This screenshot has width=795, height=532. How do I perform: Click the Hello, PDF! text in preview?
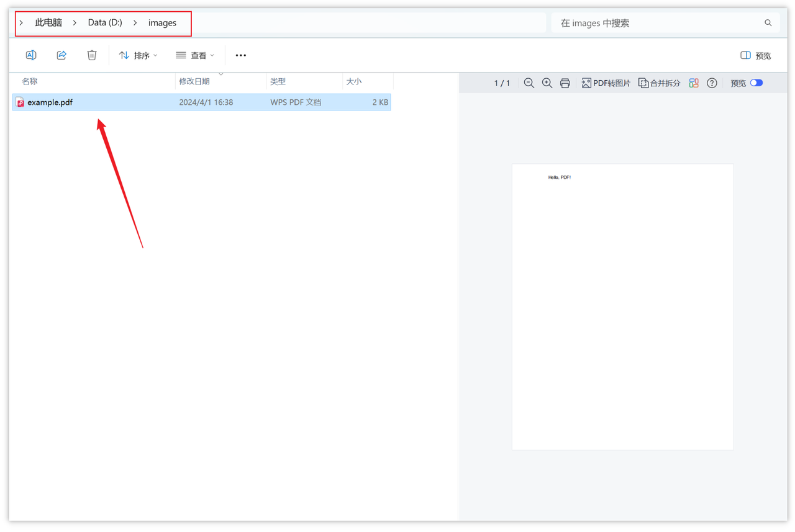point(559,178)
